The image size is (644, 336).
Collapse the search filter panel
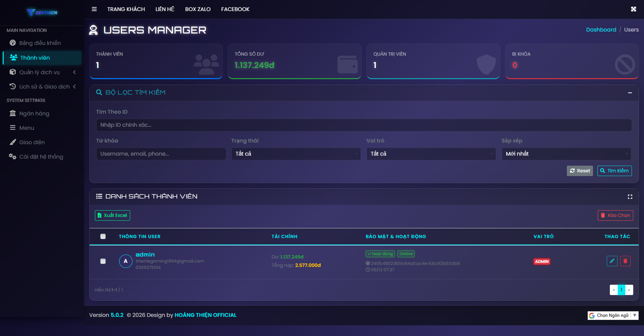click(630, 93)
